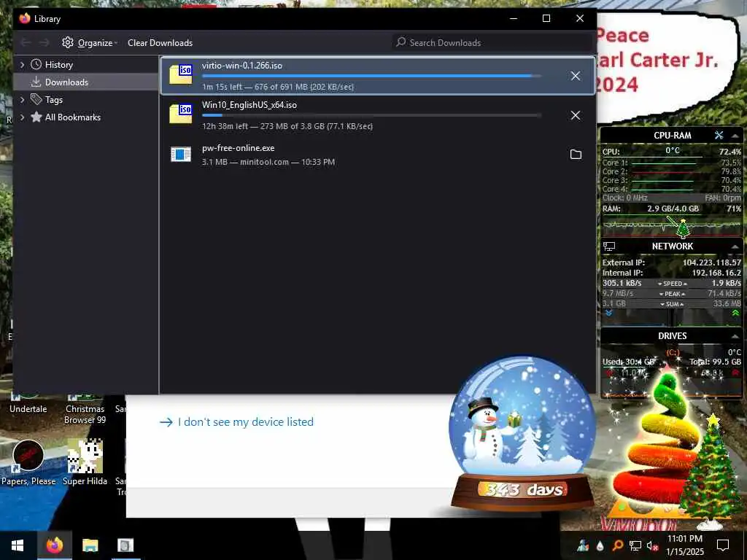Click the Win10_EnglishUS_x64.iso file name

tap(249, 105)
